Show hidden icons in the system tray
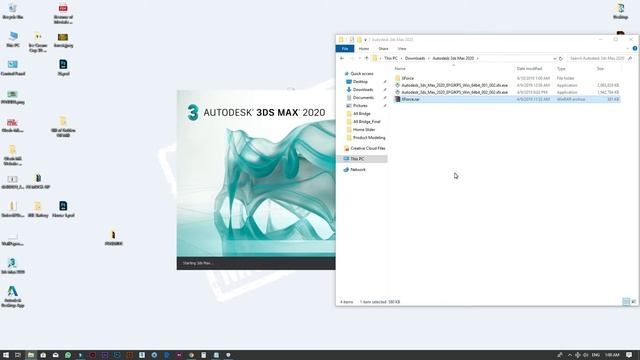Viewport: 640px width, 360px height. click(x=570, y=355)
